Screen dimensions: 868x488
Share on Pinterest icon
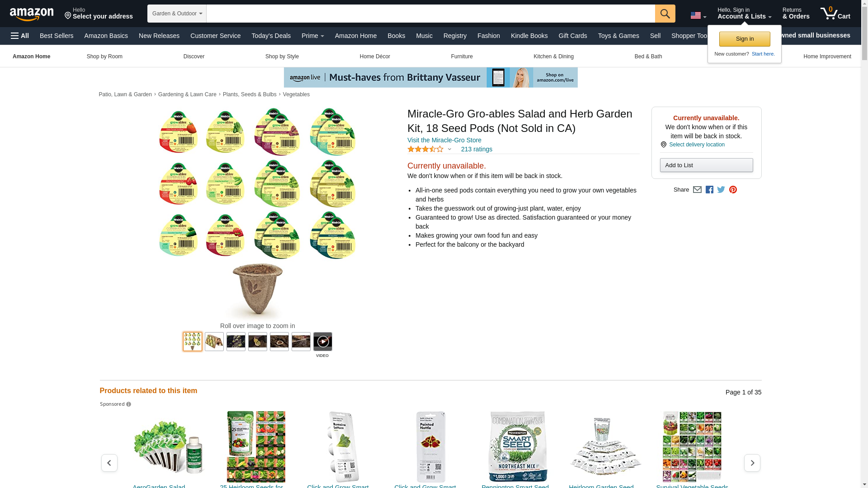click(733, 190)
